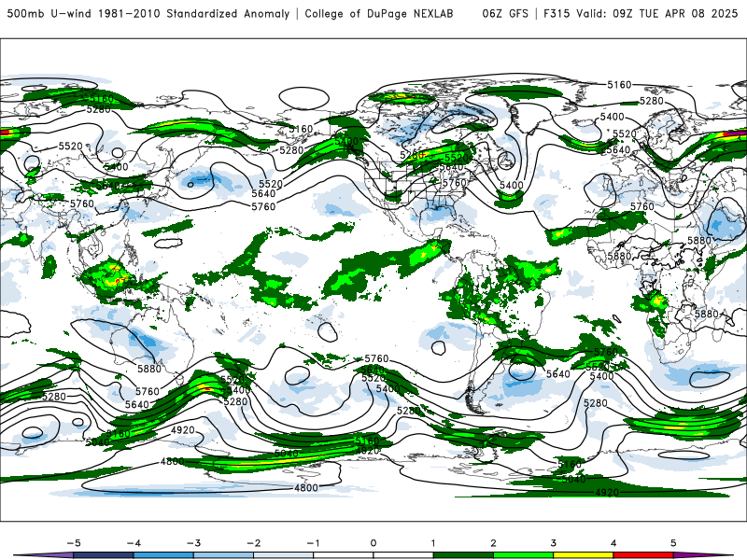Click the '3' colorbar label
This screenshot has width=747, height=560.
[x=553, y=543]
